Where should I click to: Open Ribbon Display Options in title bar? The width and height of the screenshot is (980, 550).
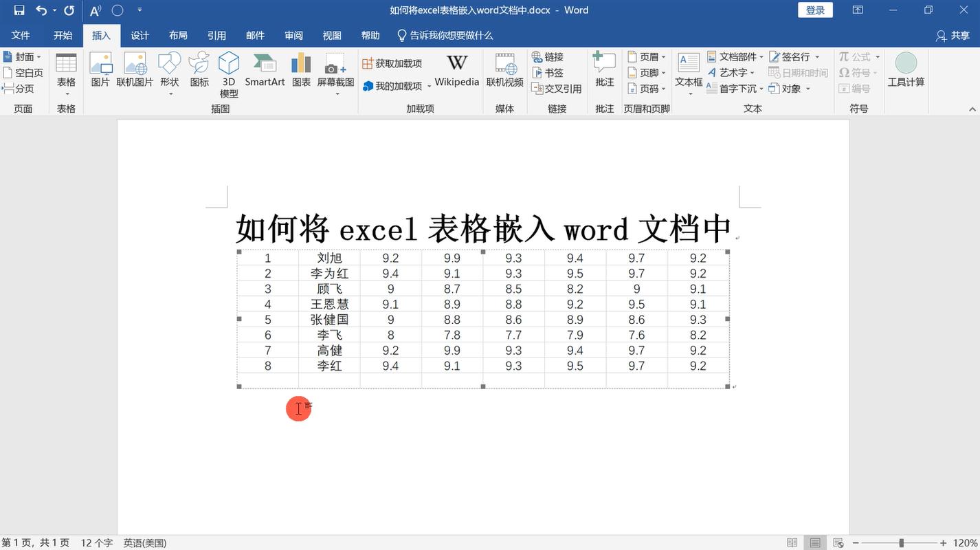point(858,10)
